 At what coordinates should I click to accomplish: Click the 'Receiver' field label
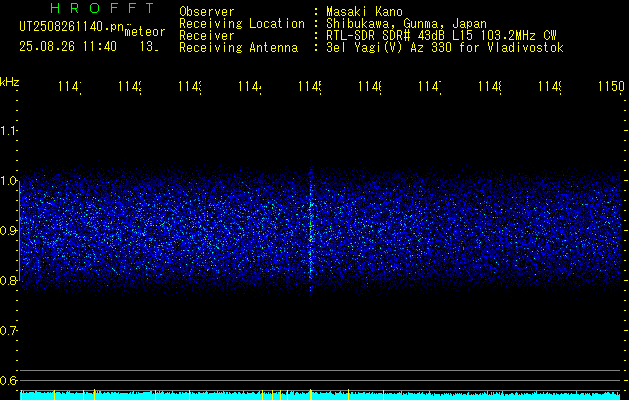coord(207,36)
